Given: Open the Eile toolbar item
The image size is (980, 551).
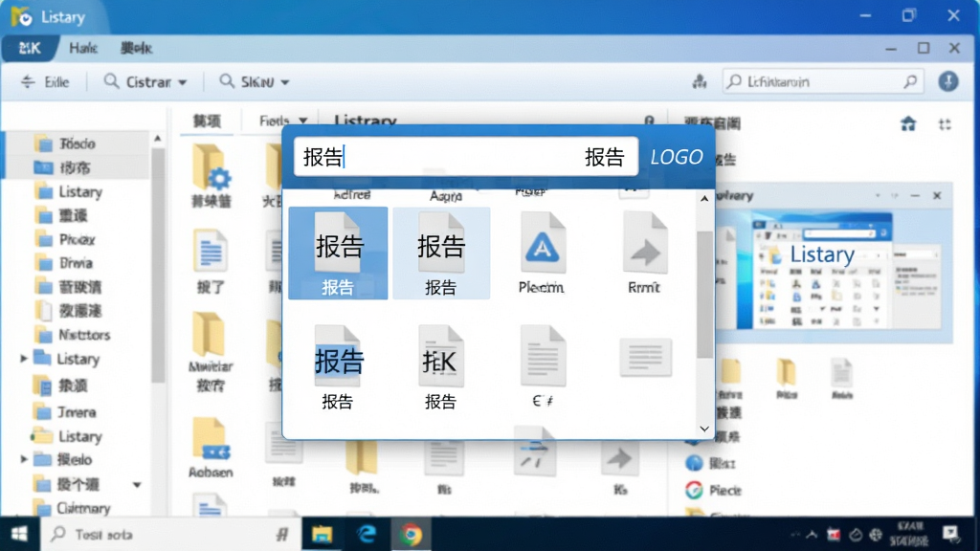Looking at the screenshot, I should 45,82.
